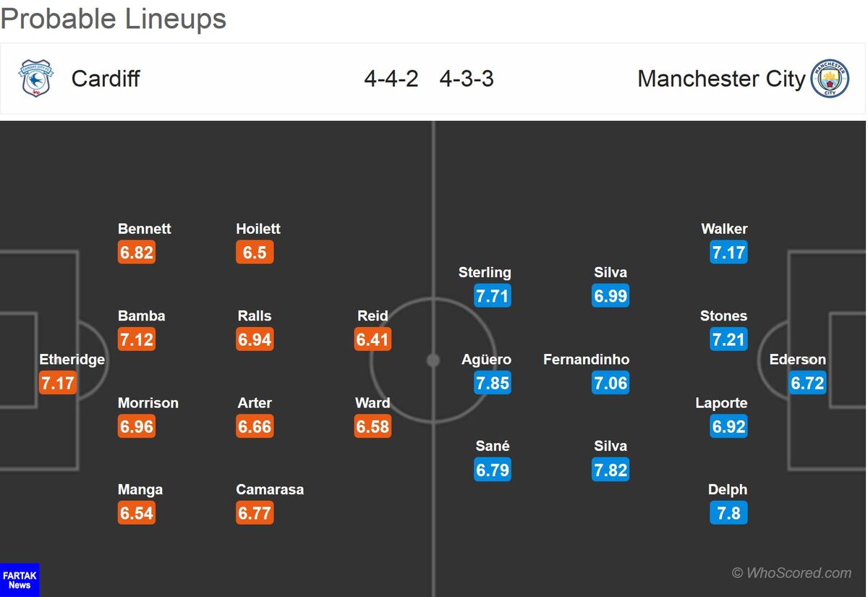Click Bamba's 7.12 rating badge

(x=137, y=339)
